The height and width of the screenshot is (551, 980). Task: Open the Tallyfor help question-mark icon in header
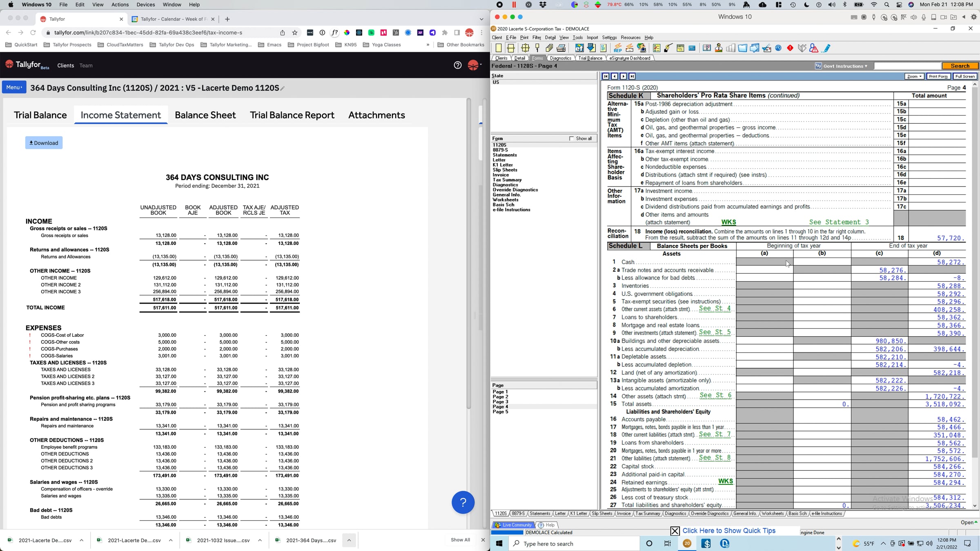(x=457, y=65)
